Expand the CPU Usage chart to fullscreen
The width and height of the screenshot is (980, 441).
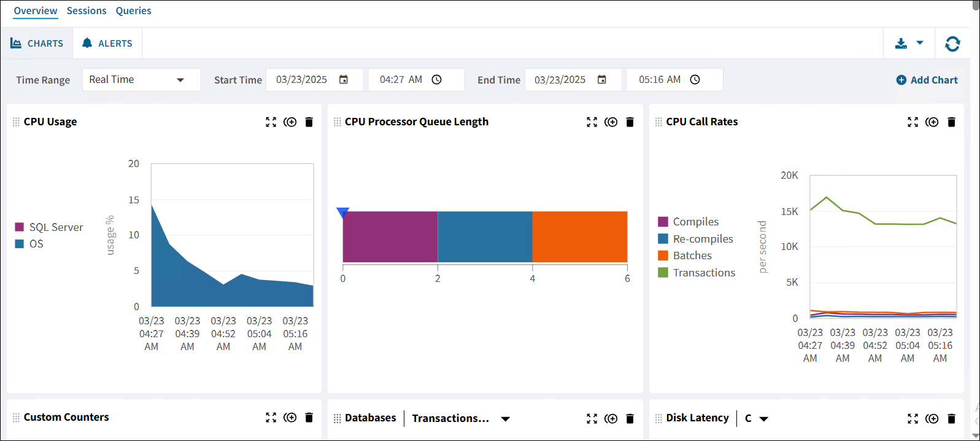(x=271, y=122)
